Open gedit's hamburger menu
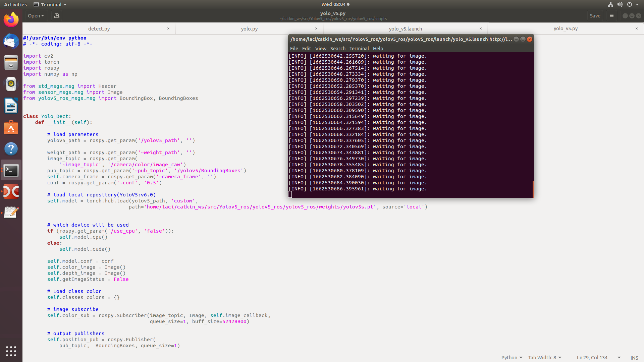Viewport: 644px width, 362px height. coord(611,15)
